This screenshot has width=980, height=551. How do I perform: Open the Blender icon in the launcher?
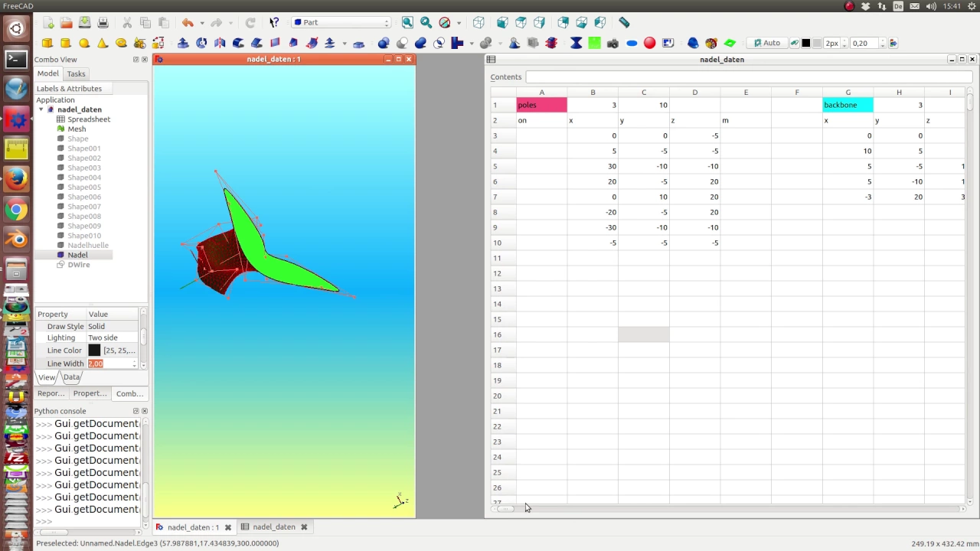16,240
